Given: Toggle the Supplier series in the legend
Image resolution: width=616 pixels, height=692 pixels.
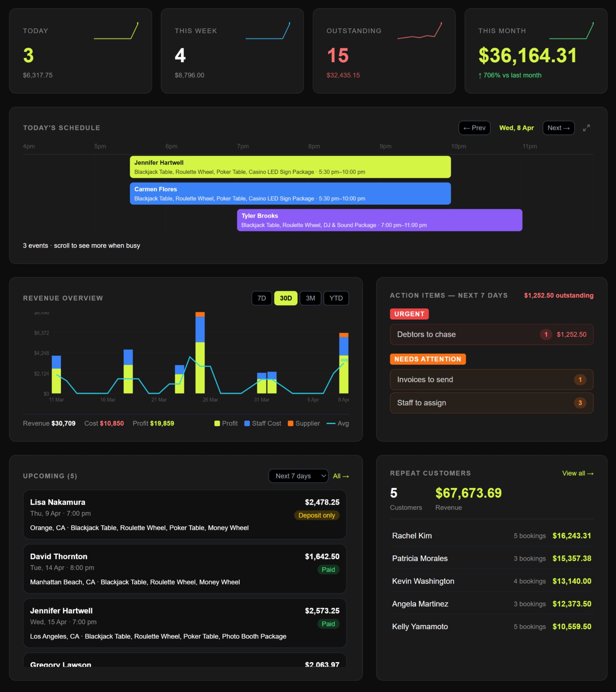Looking at the screenshot, I should pos(304,423).
